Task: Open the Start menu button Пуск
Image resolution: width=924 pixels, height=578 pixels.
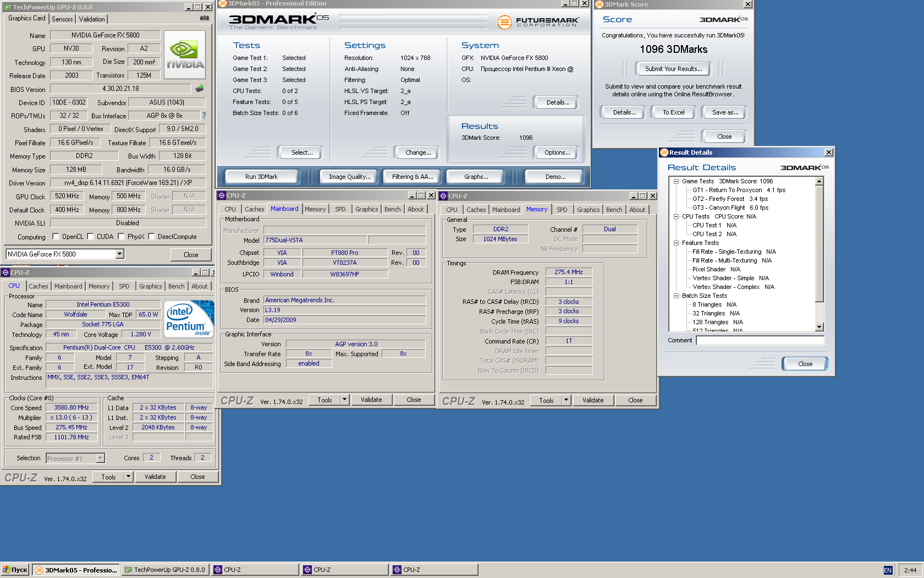Action: (x=15, y=570)
